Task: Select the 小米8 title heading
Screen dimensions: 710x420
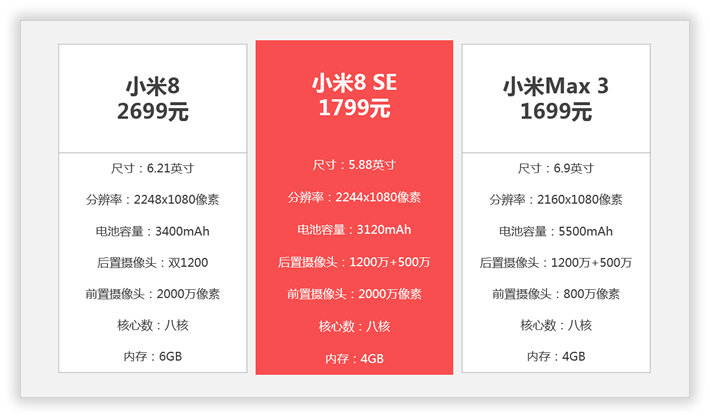Action: click(x=153, y=86)
